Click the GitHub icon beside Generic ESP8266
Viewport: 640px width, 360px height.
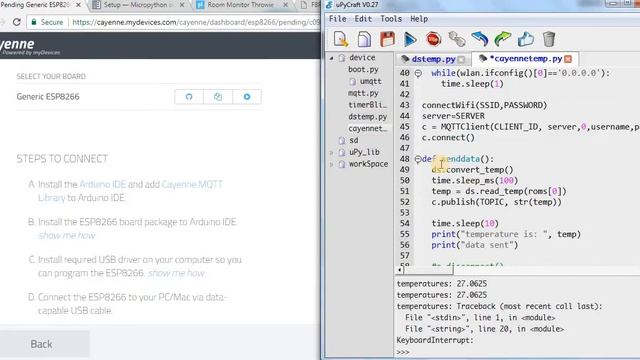pyautogui.click(x=189, y=97)
